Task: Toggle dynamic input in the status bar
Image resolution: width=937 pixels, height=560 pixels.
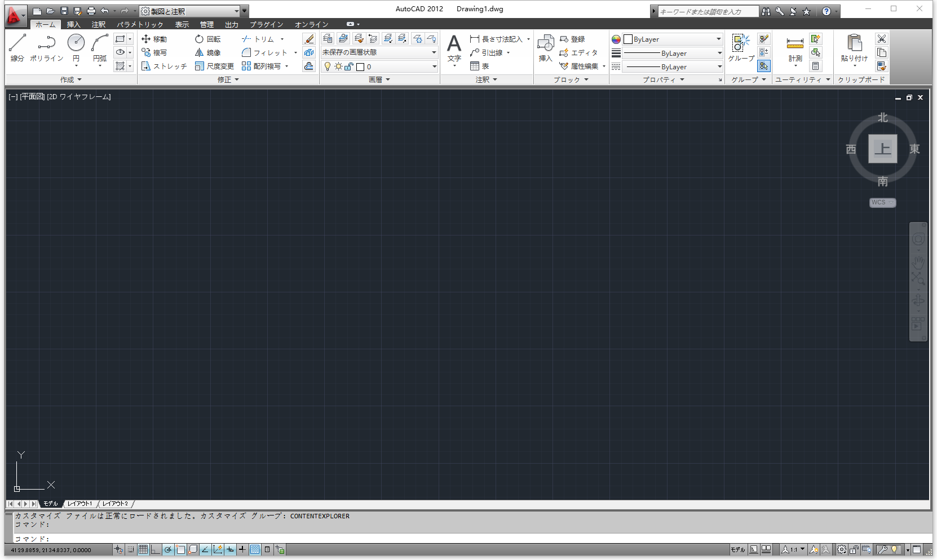Action: (x=230, y=549)
